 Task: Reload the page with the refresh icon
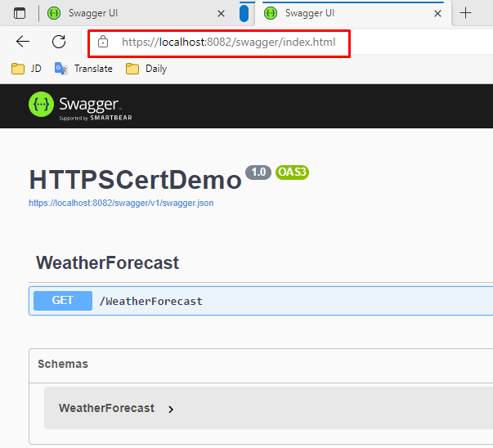59,42
